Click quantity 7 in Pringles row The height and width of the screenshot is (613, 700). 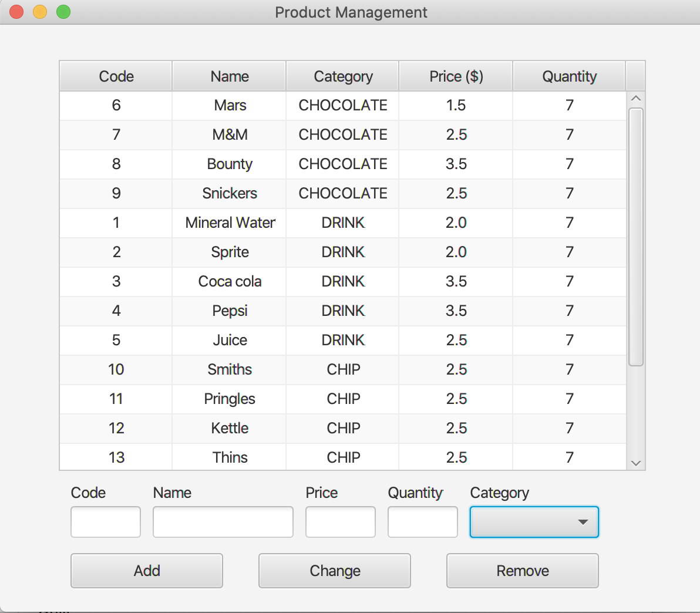(x=569, y=399)
